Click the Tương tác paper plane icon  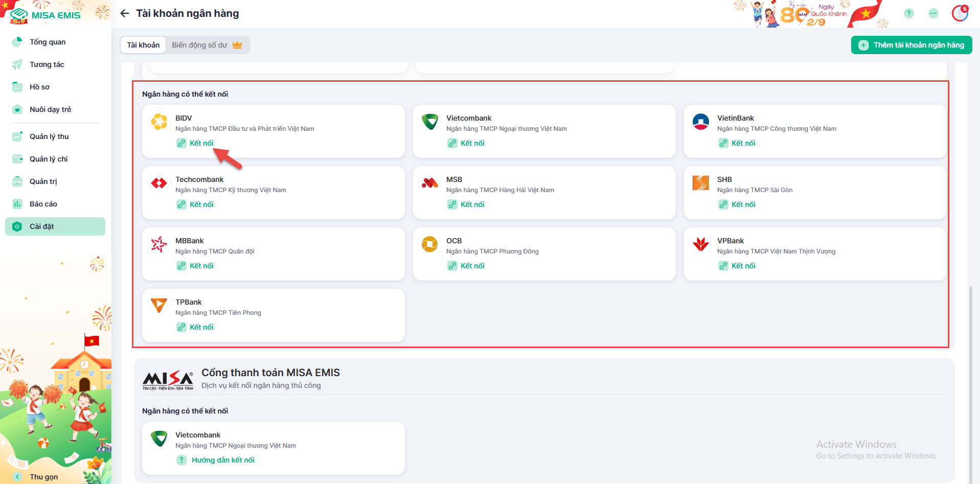point(17,64)
